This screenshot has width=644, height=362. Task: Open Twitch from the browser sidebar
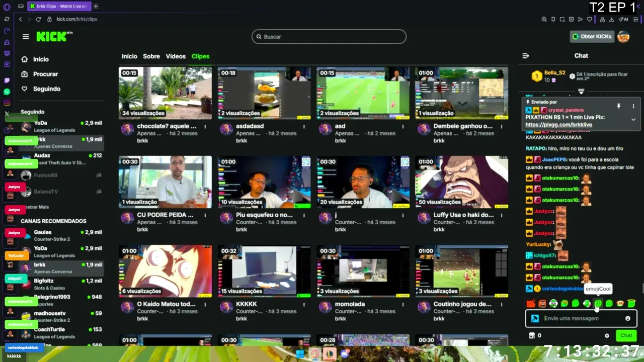tap(7, 80)
